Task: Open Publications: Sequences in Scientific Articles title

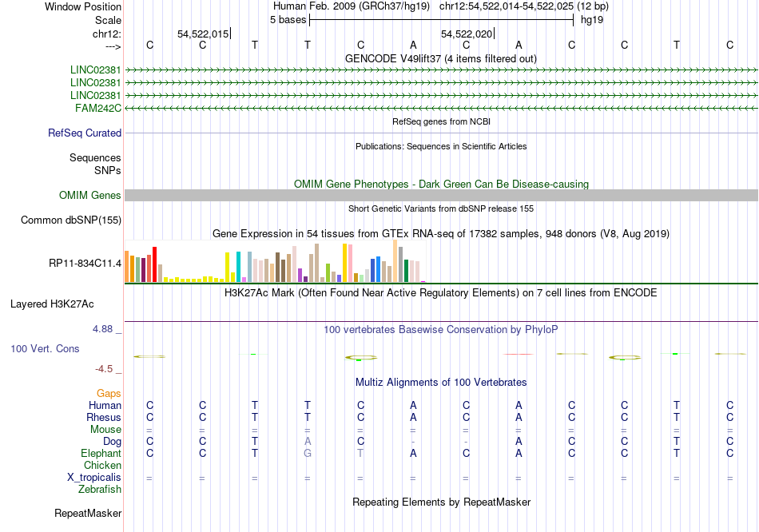Action: 441,146
